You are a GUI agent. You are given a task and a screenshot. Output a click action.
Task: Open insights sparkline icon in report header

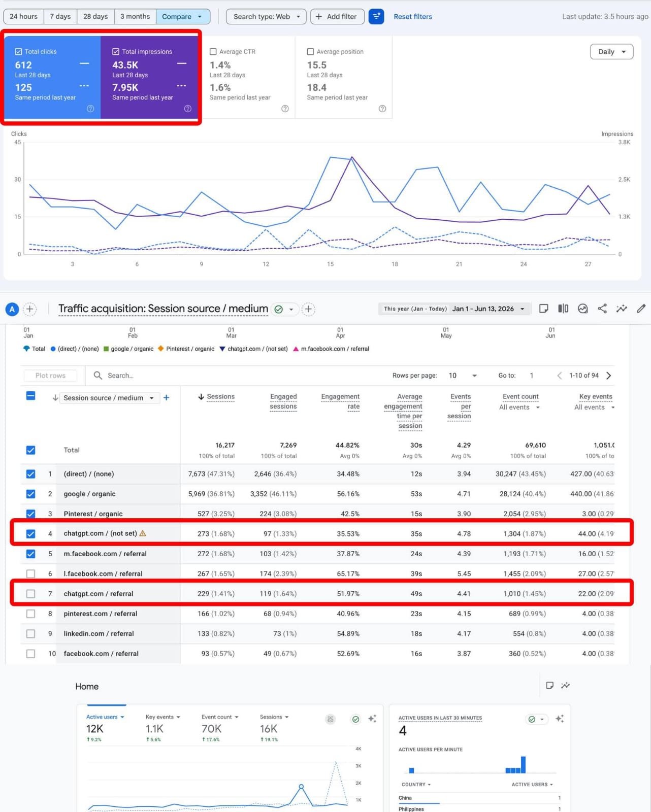coord(622,309)
